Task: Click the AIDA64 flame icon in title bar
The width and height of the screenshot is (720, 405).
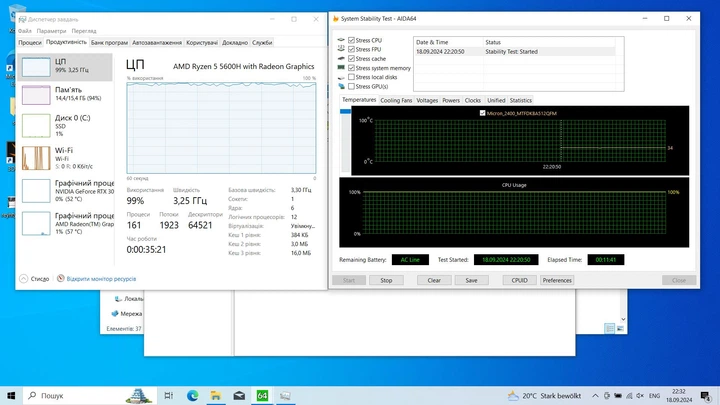Action: coord(336,18)
